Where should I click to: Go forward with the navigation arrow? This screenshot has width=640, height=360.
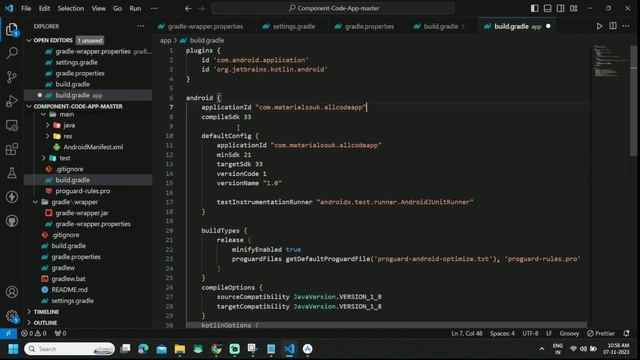[201, 8]
